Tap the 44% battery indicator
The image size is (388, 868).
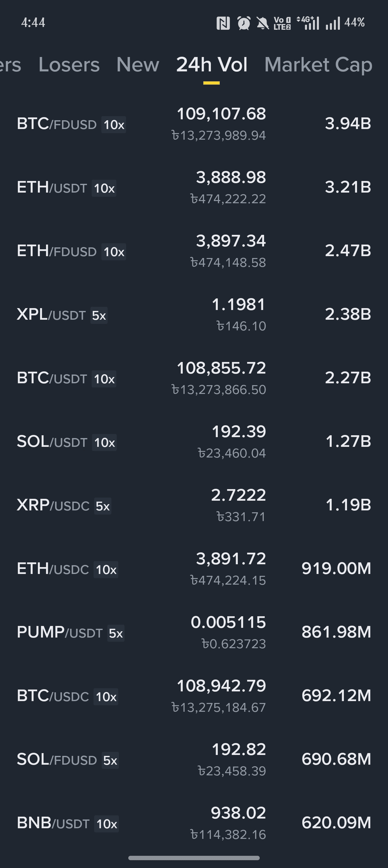(354, 23)
